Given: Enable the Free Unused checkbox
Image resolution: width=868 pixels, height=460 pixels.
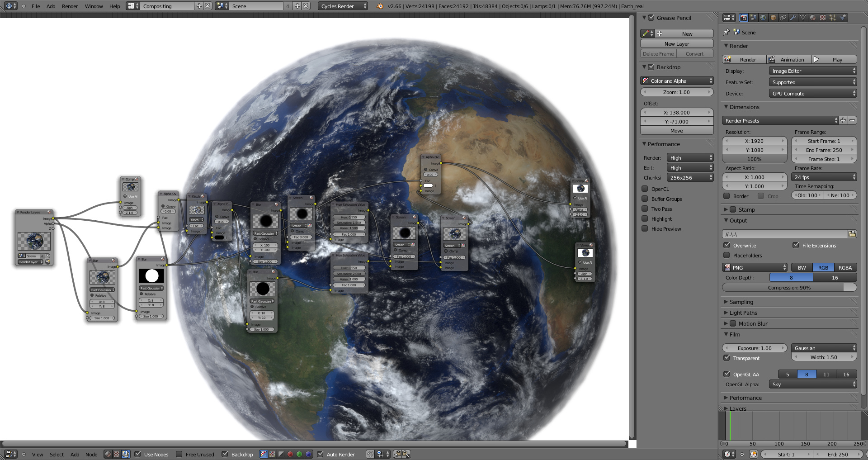Looking at the screenshot, I should [x=179, y=454].
